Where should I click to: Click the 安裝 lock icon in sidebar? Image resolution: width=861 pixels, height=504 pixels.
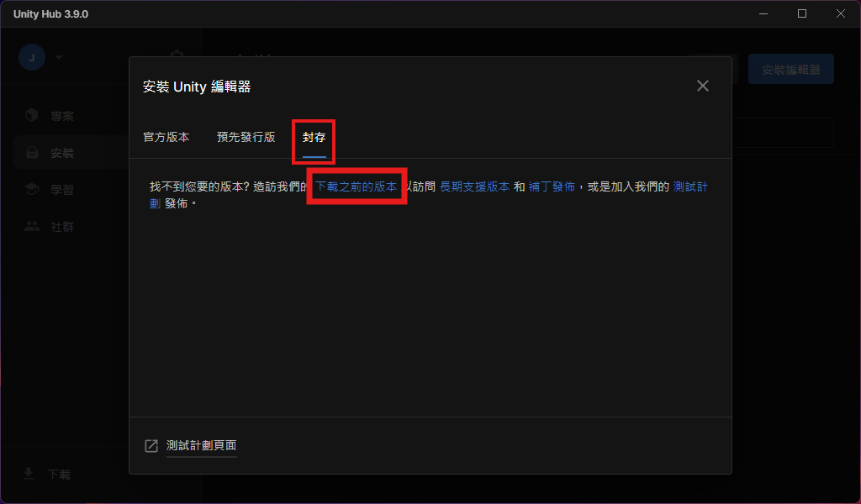click(33, 153)
